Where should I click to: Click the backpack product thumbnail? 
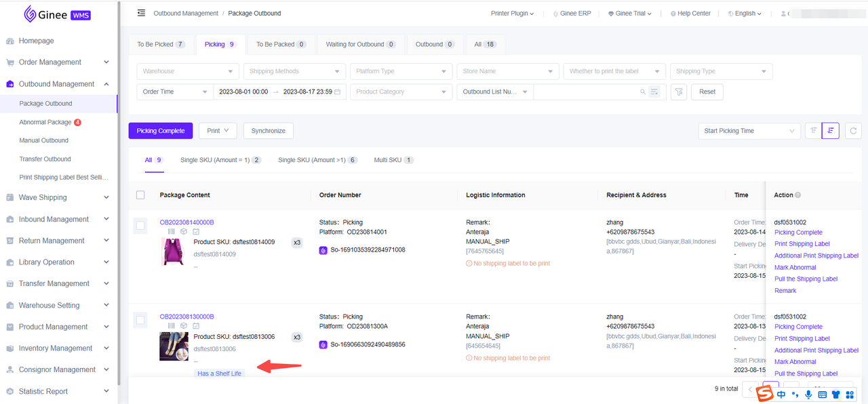pos(174,251)
